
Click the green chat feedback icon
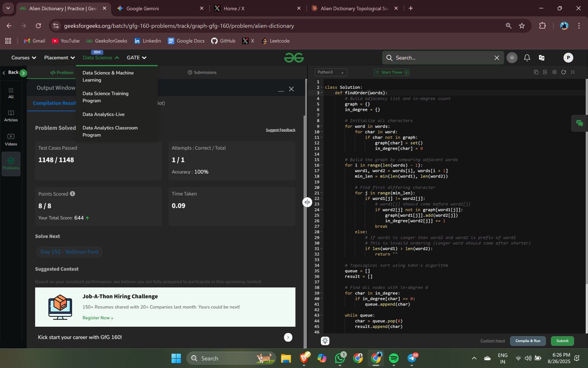point(579,123)
